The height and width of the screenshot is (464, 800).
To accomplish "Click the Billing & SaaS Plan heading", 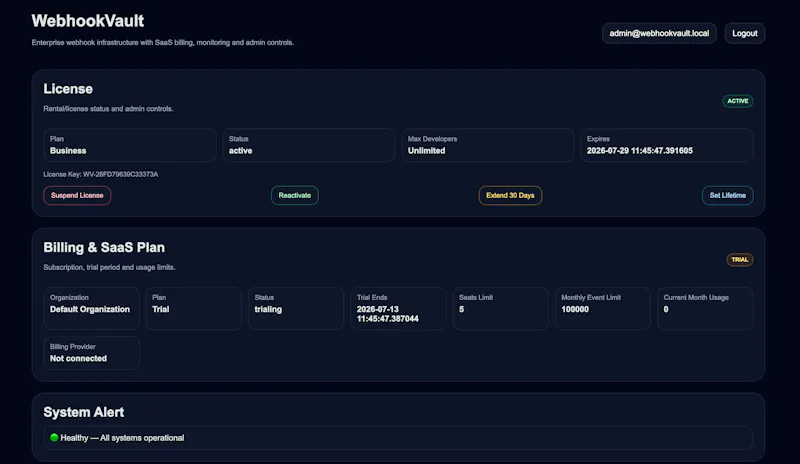I will [104, 248].
